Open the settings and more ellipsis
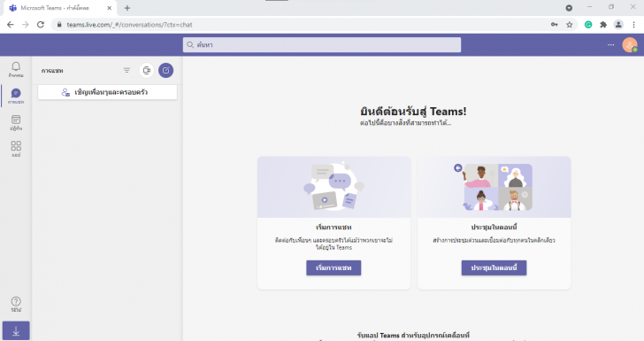The image size is (644, 341). point(610,45)
